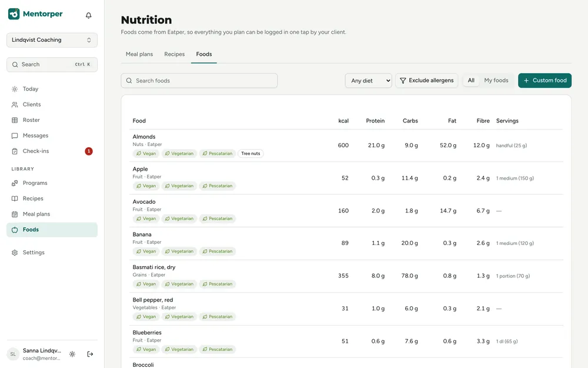588x368 pixels.
Task: Select Foods in the sidebar
Action: click(x=52, y=230)
